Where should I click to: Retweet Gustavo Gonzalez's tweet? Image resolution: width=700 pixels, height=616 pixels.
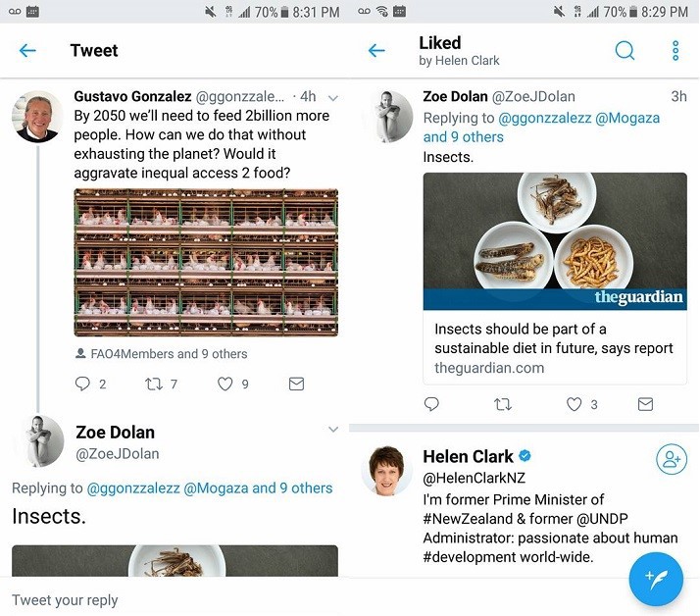point(154,385)
